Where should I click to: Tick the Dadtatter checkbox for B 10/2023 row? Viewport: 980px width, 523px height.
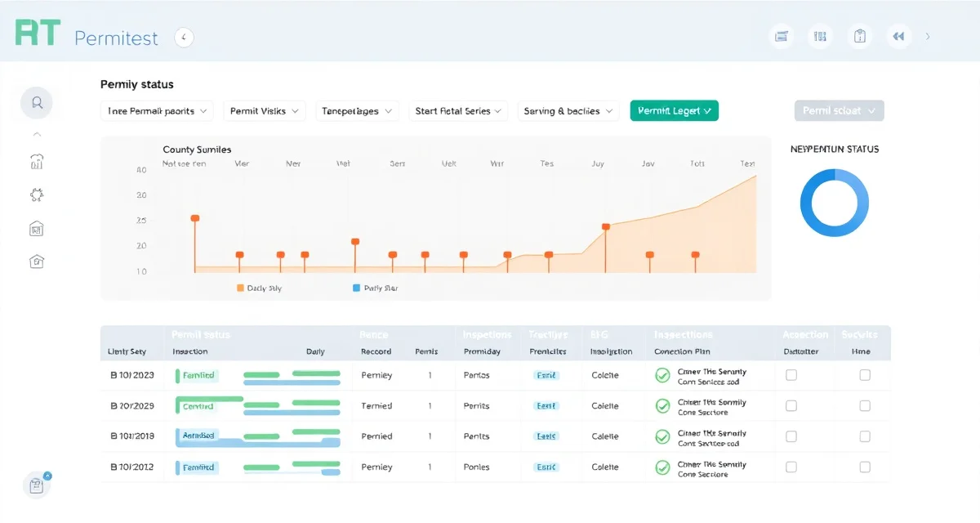click(791, 375)
